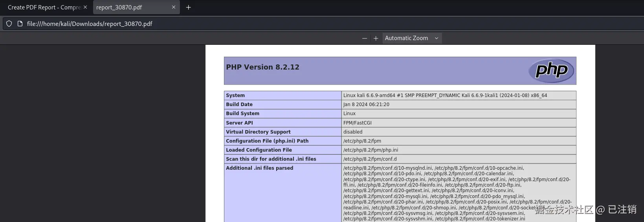Click the PHP Version 8.2.12 heading

coord(262,67)
